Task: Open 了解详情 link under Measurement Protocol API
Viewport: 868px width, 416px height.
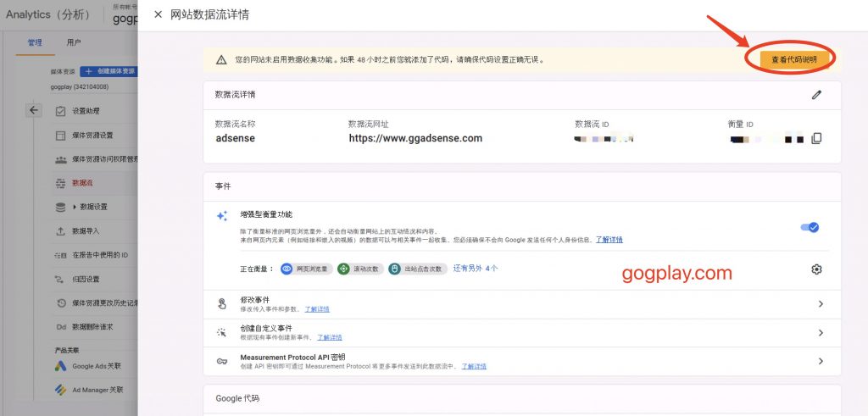Action: (x=474, y=366)
